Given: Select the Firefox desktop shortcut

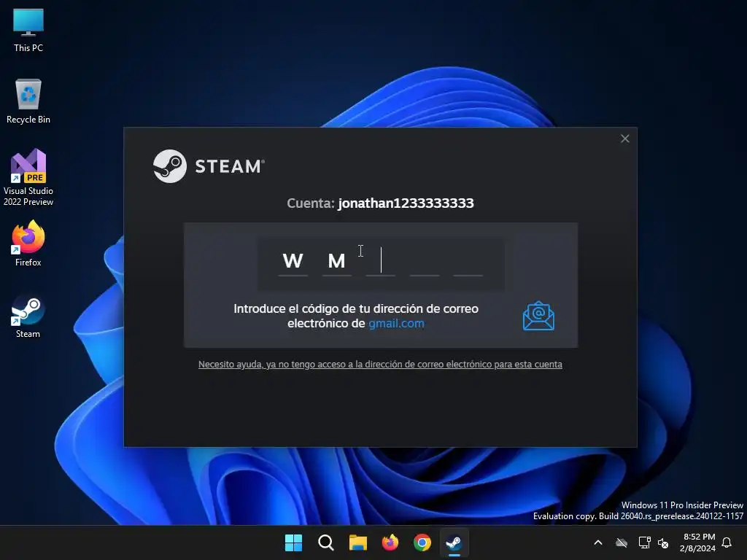Looking at the screenshot, I should pos(28,244).
